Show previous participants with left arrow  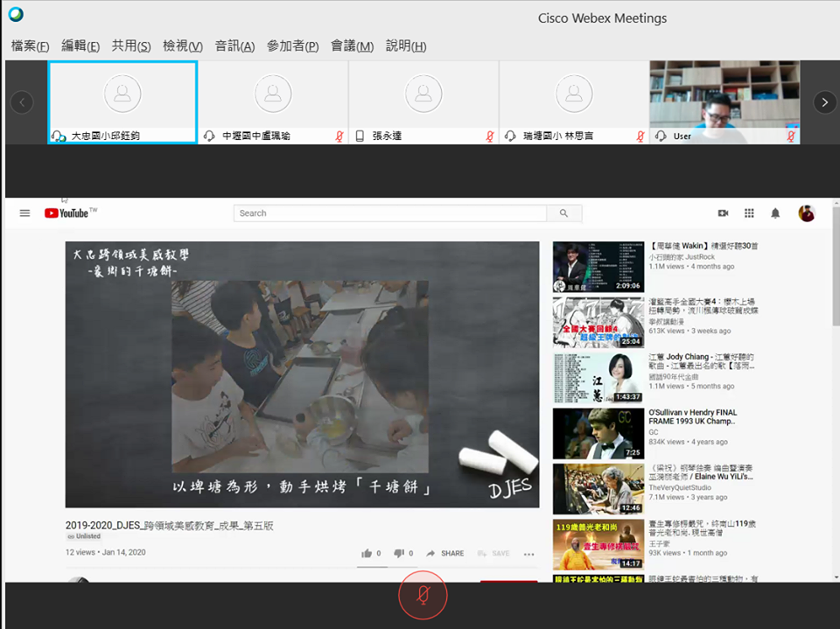coord(22,102)
